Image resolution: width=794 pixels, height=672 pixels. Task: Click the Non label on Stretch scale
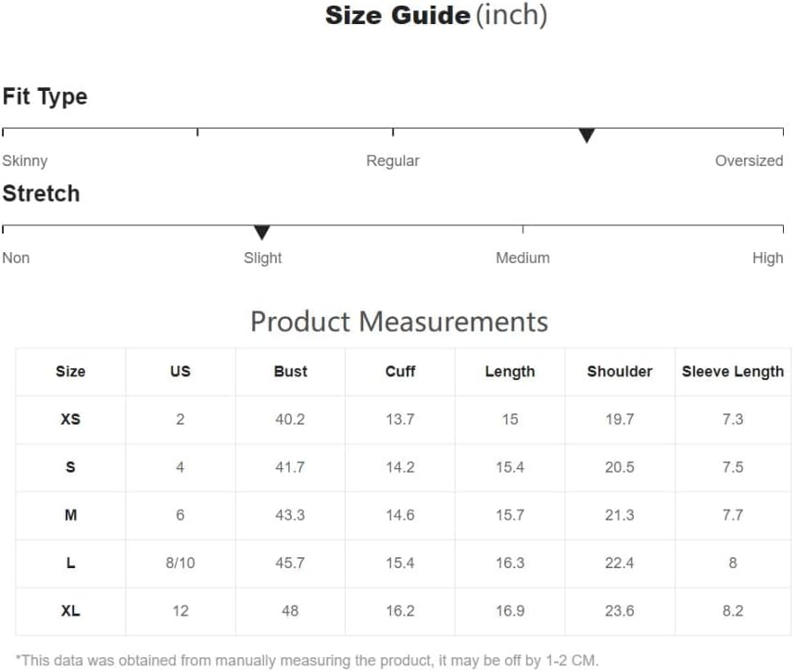pyautogui.click(x=16, y=258)
